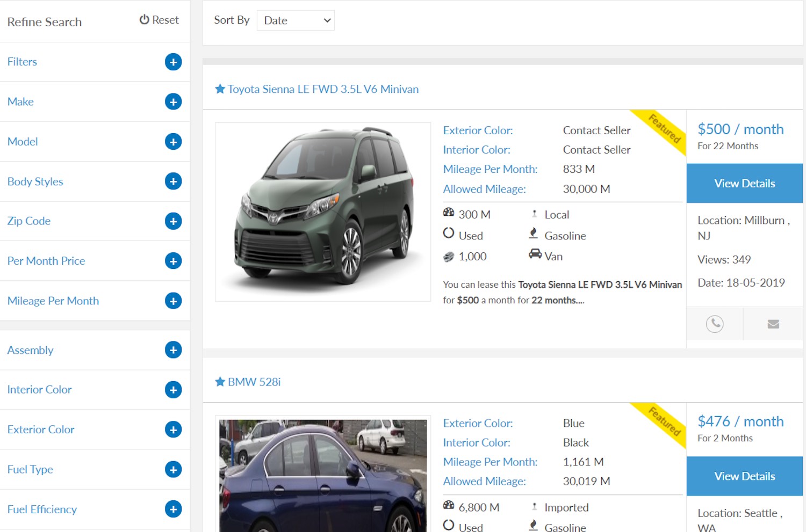Open the Sort By Date dropdown

click(x=296, y=20)
